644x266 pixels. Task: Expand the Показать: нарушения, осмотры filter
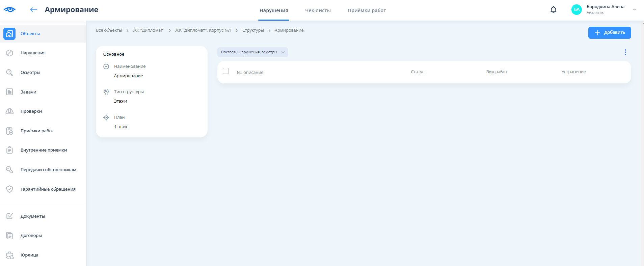252,52
